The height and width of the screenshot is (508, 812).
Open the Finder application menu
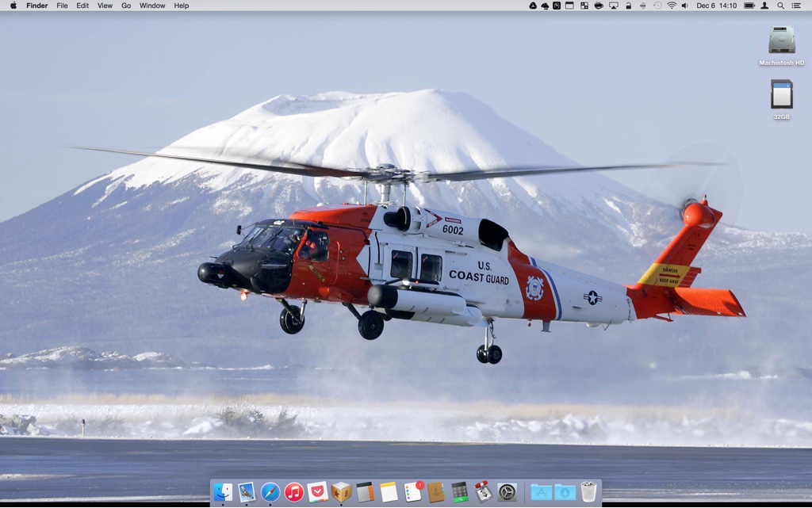click(36, 6)
